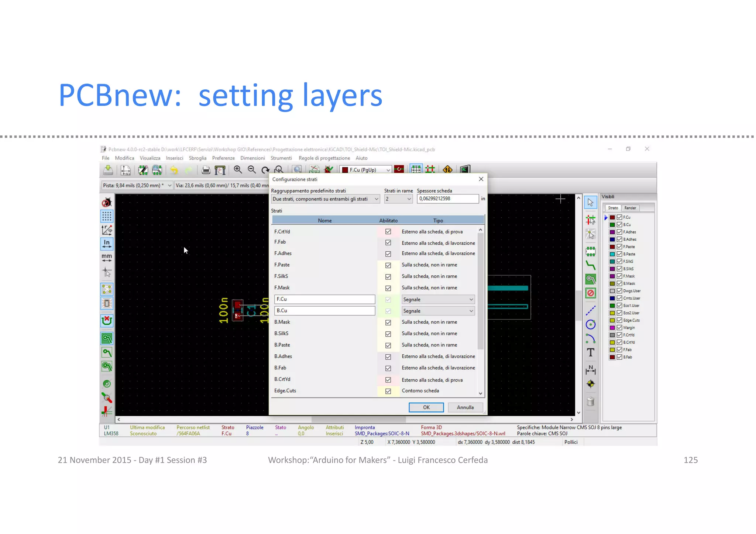Click the F.Cu layer name field
The width and height of the screenshot is (756, 534).
[x=324, y=299]
